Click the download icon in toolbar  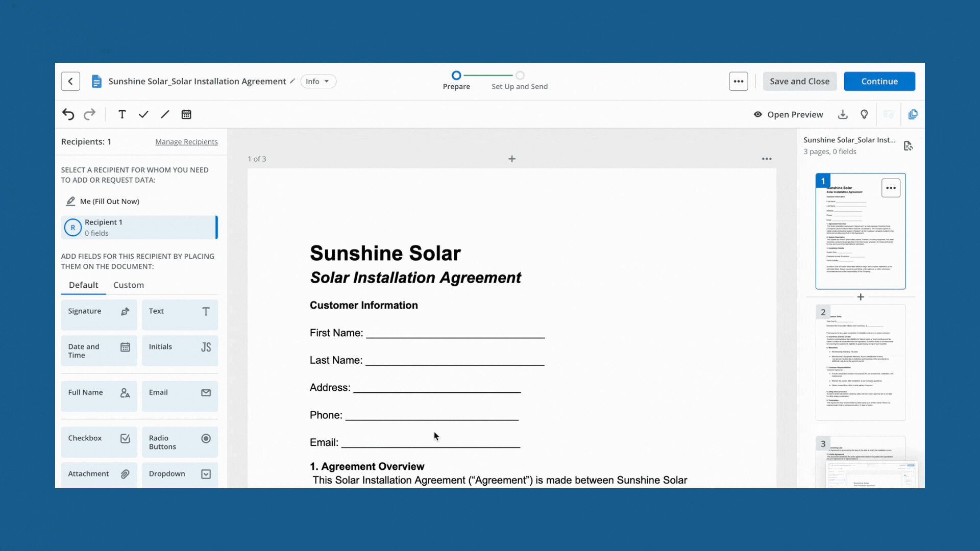(x=843, y=114)
